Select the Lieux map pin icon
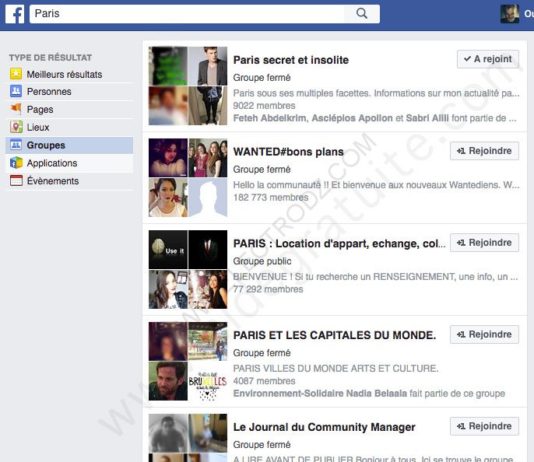Screen dimensions: 534x462 coord(16,127)
